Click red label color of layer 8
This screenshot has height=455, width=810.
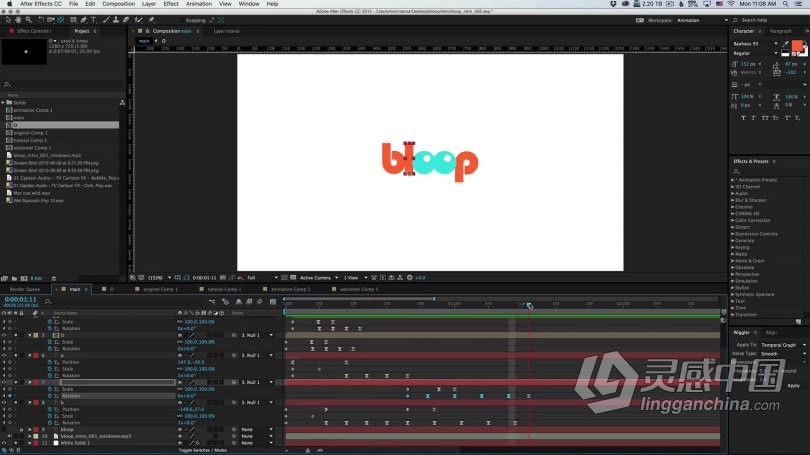click(x=36, y=402)
